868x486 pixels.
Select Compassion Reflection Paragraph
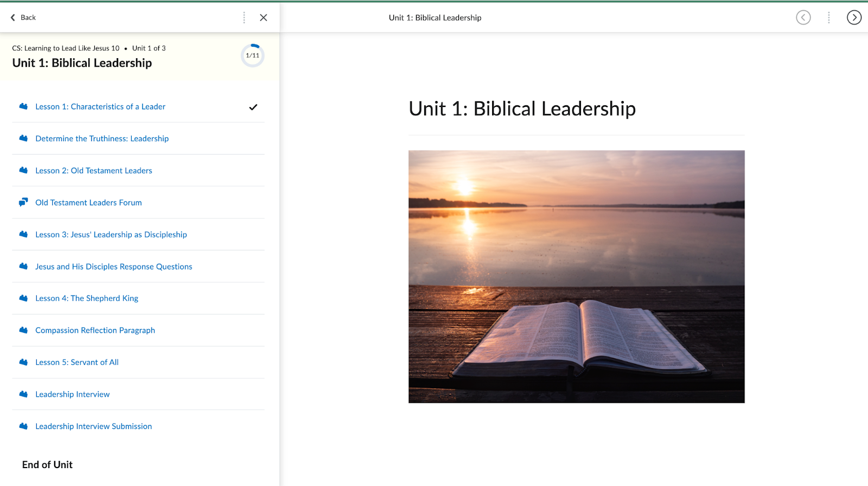95,331
